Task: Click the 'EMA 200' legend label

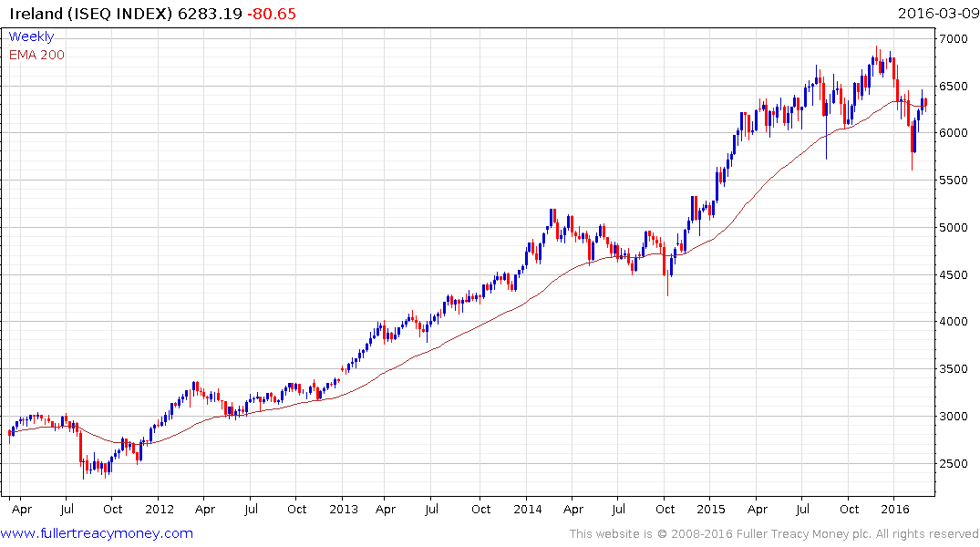Action: pos(36,55)
